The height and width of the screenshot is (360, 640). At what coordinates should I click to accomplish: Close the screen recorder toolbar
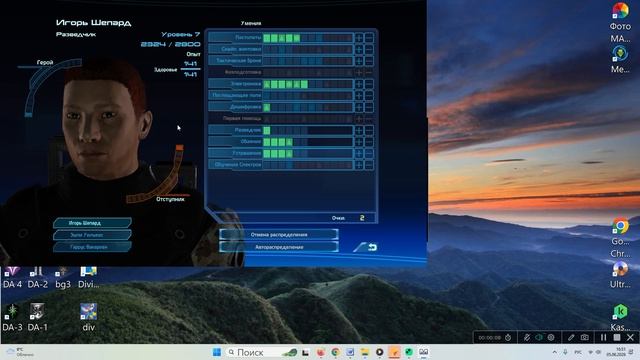(630, 338)
